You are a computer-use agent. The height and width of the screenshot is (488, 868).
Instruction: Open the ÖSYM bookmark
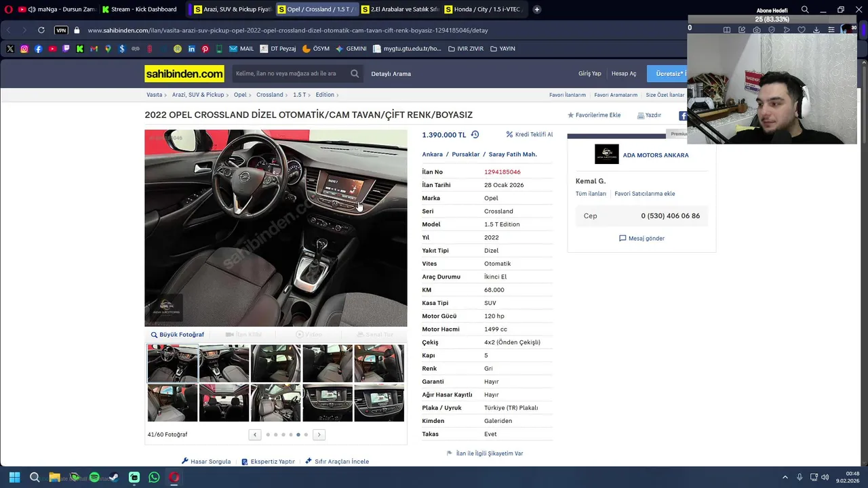pos(316,49)
